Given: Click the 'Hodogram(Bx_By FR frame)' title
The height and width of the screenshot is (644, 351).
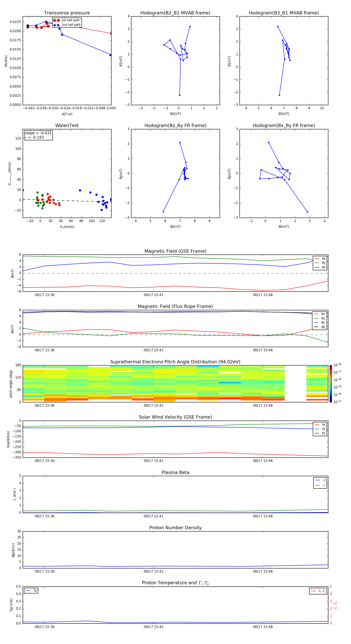Looking at the screenshot, I should point(284,125).
